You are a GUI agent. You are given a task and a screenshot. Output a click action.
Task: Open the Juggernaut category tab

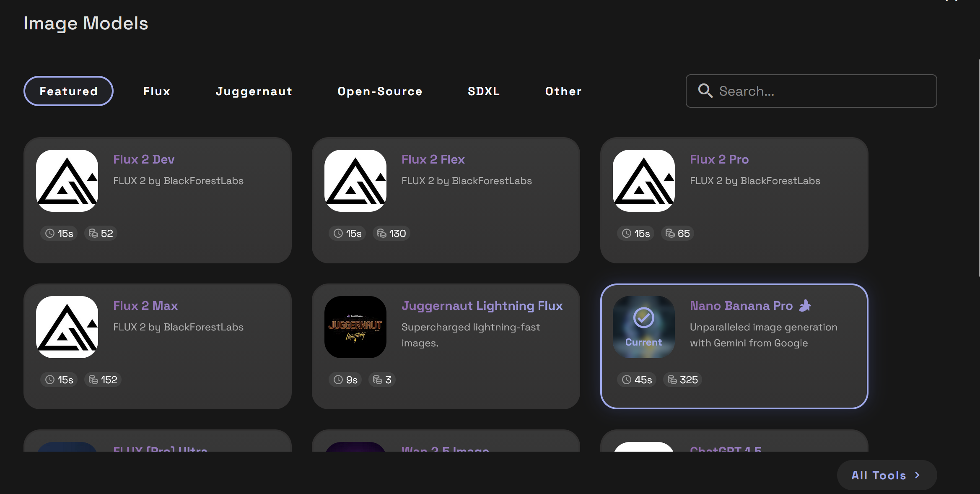pos(254,91)
